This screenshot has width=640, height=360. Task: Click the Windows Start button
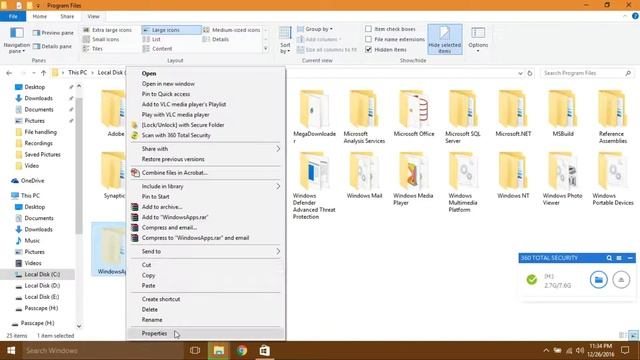pos(11,350)
